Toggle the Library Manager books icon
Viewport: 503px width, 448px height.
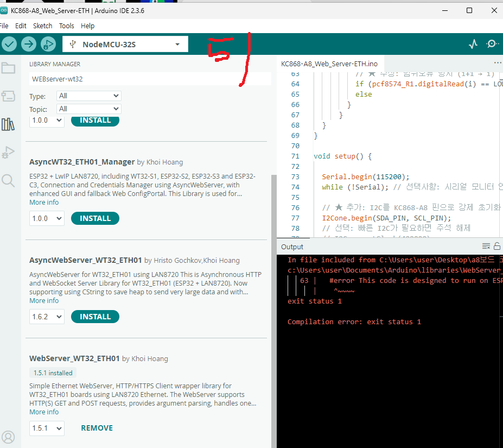pyautogui.click(x=8, y=124)
